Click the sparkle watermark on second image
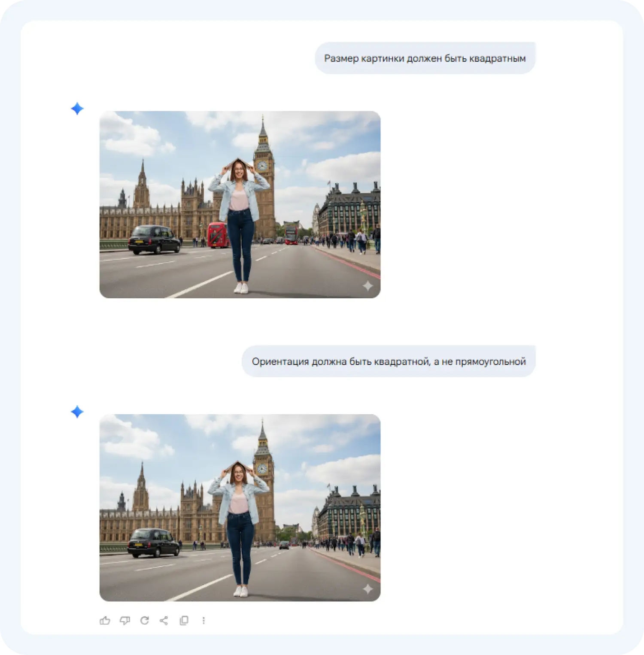644x655 pixels. tap(368, 589)
